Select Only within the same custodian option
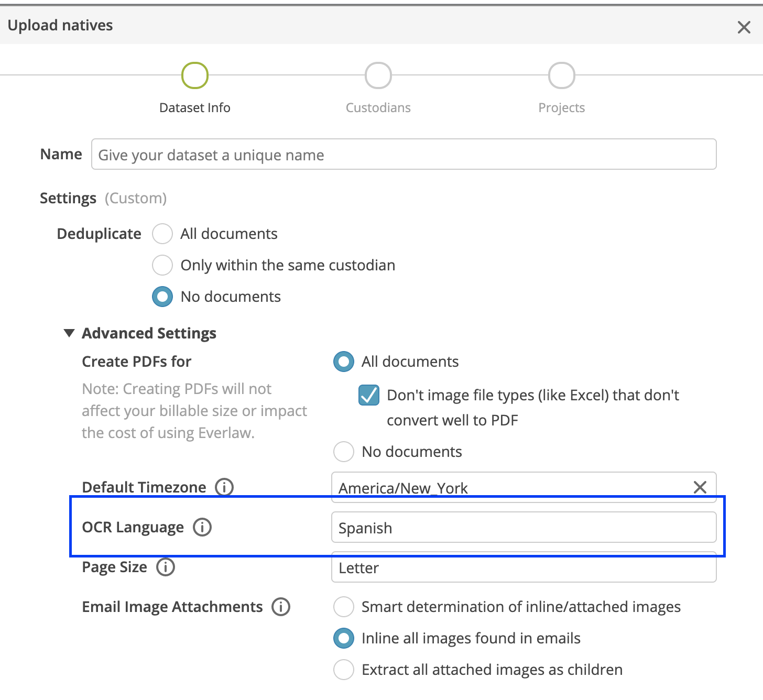763x700 pixels. (x=162, y=265)
